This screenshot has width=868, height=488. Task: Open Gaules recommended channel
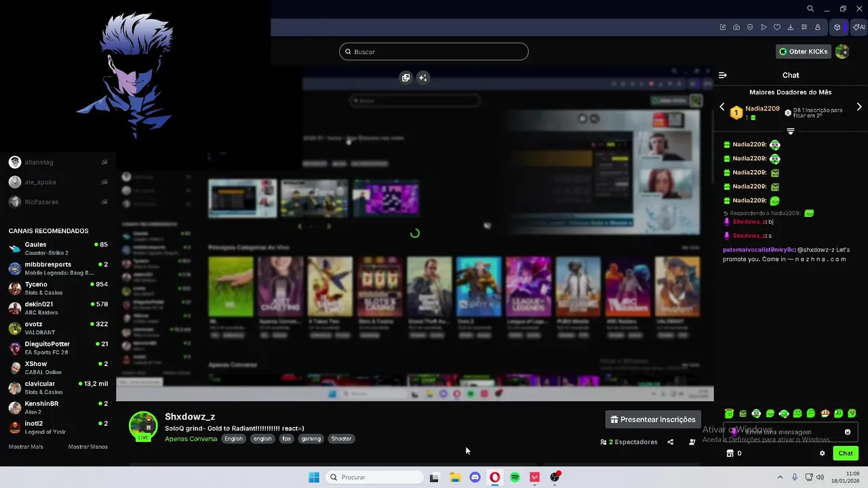(x=58, y=248)
